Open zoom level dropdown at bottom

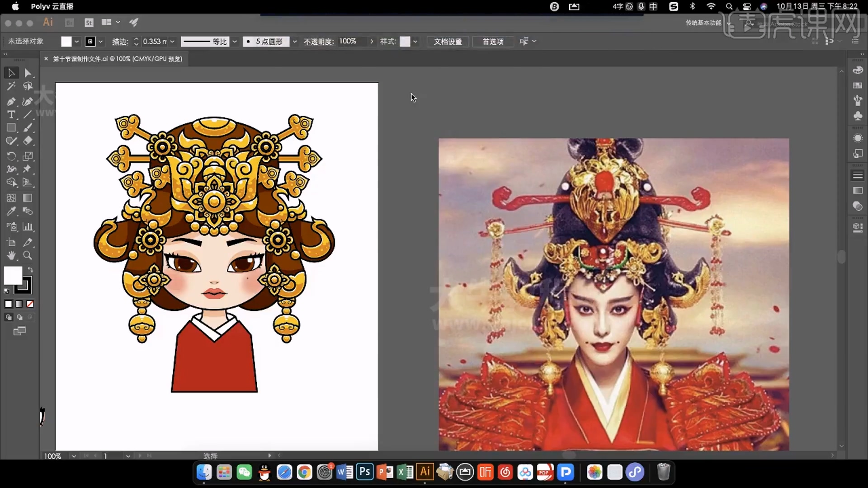tap(74, 456)
